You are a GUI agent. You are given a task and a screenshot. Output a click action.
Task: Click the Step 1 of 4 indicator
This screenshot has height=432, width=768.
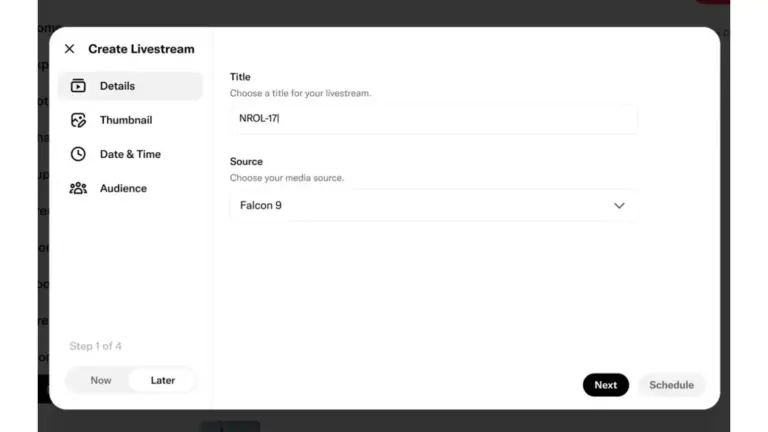(x=95, y=346)
